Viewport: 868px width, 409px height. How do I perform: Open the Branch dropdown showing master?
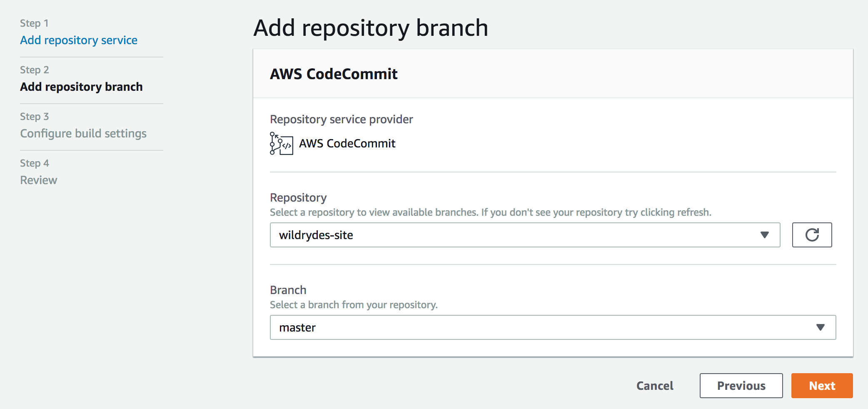click(x=553, y=327)
